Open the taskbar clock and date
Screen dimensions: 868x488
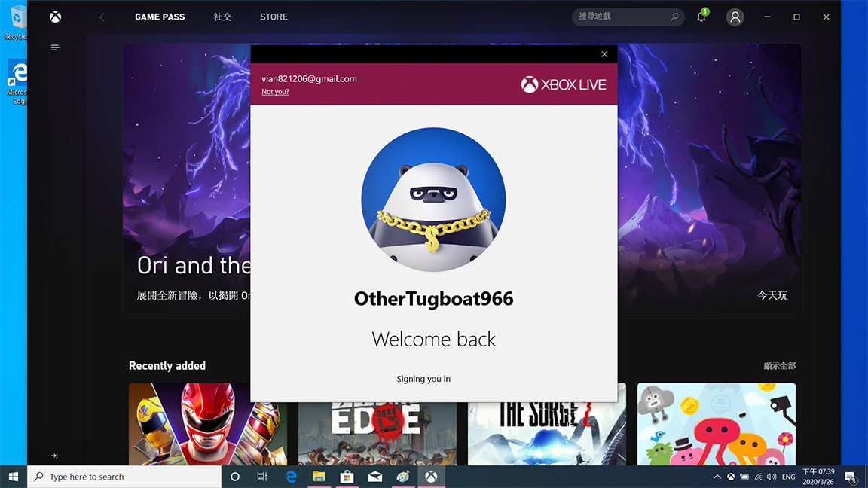tap(818, 477)
